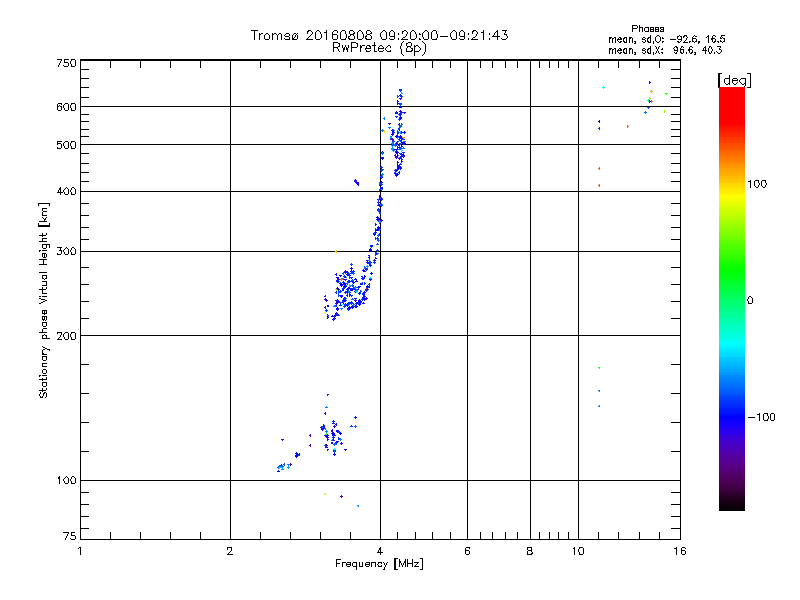
Task: Click the cyan data point at top right near 650 km
Action: pos(604,88)
